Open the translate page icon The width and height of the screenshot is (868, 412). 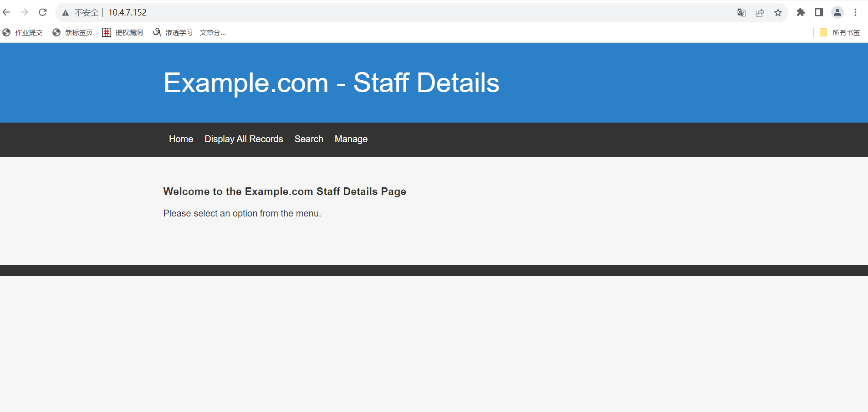point(741,13)
